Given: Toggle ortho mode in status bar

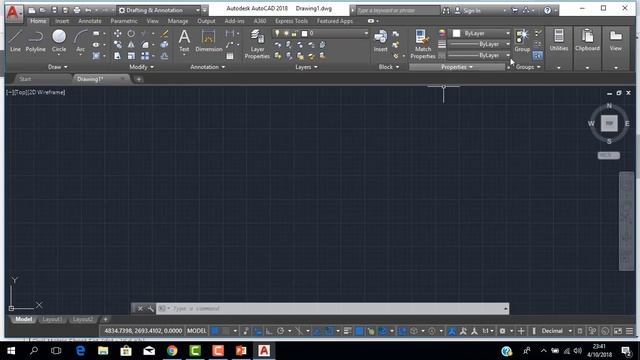Looking at the screenshot, I should click(x=269, y=331).
